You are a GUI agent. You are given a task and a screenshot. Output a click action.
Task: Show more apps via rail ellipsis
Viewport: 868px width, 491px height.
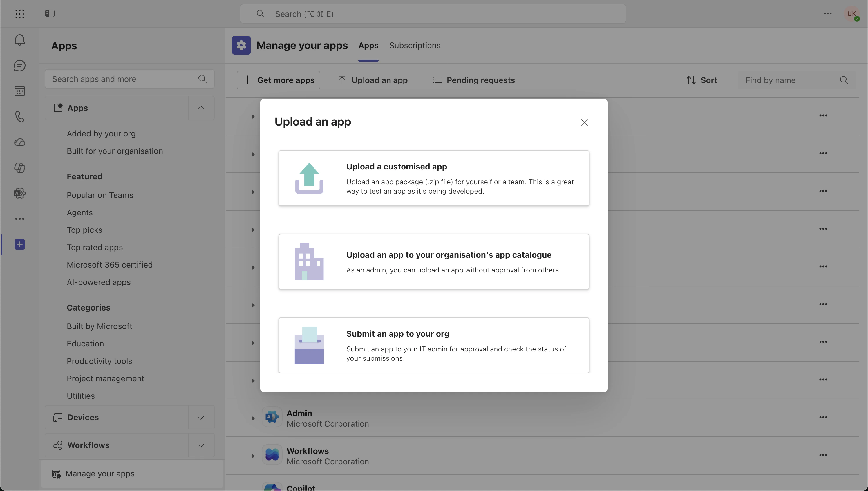[x=19, y=219]
